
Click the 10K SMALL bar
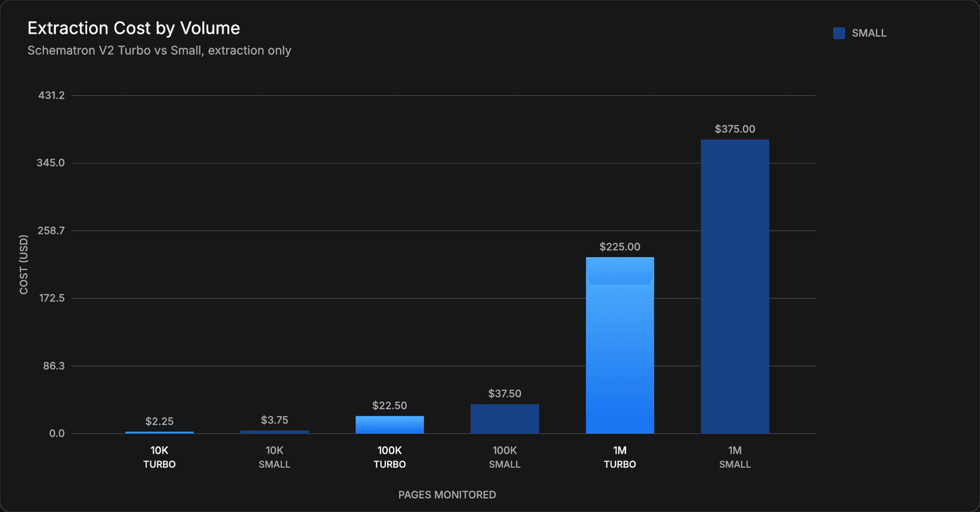click(274, 432)
